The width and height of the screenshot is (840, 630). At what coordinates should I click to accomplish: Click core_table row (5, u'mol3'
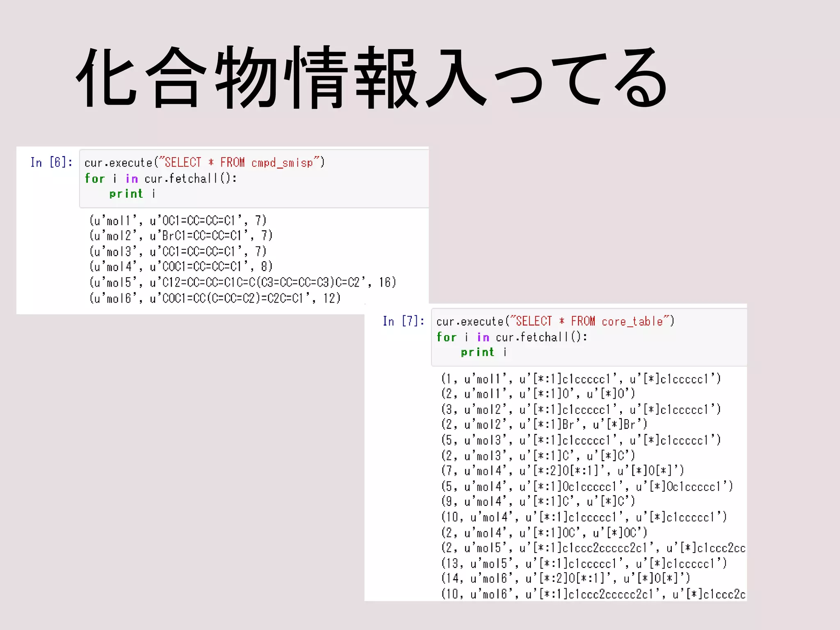pyautogui.click(x=581, y=440)
